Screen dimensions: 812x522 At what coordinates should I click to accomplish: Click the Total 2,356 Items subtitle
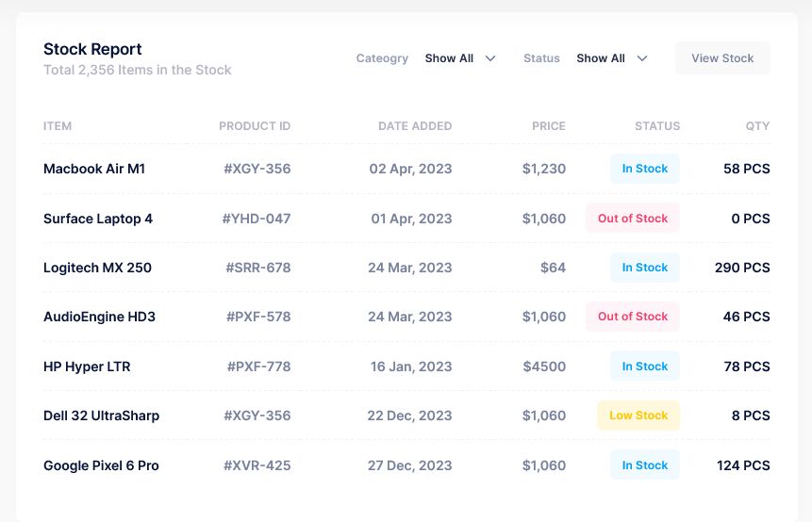point(138,70)
